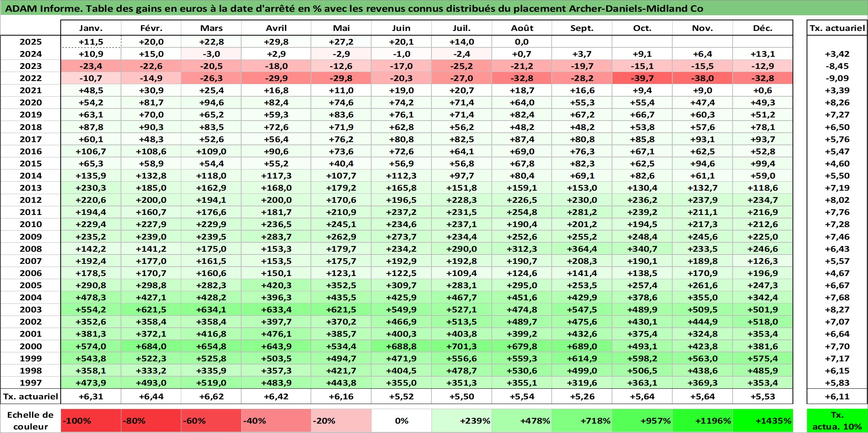Select the April 2005 cell '+420,3'
Viewport: 868px width, 433px height.
(276, 285)
